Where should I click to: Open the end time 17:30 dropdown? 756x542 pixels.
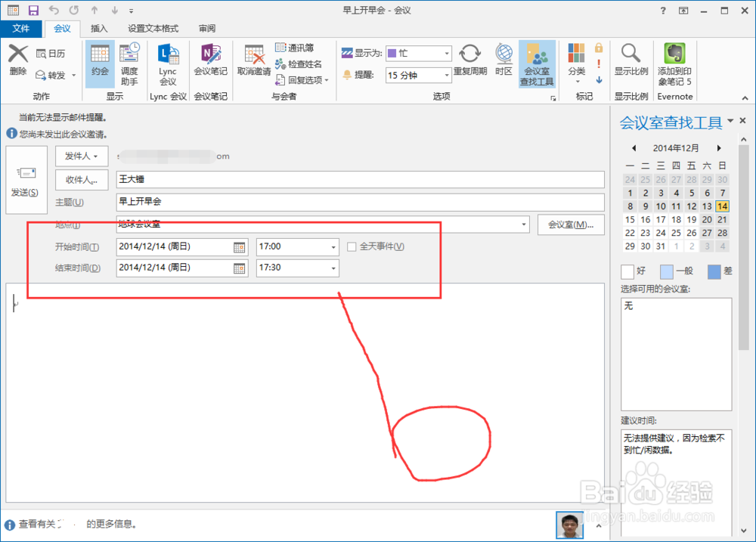pyautogui.click(x=333, y=268)
